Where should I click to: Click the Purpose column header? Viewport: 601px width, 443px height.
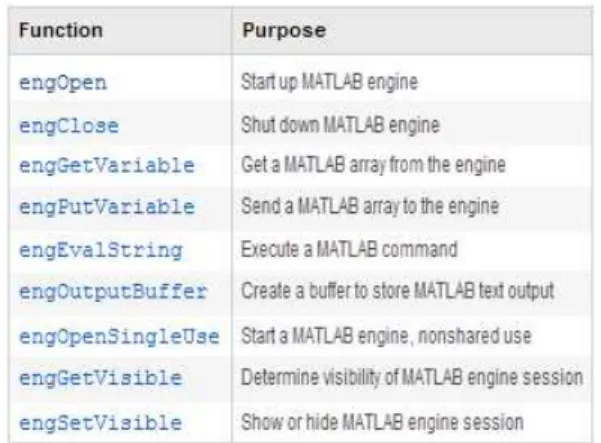coord(284,30)
